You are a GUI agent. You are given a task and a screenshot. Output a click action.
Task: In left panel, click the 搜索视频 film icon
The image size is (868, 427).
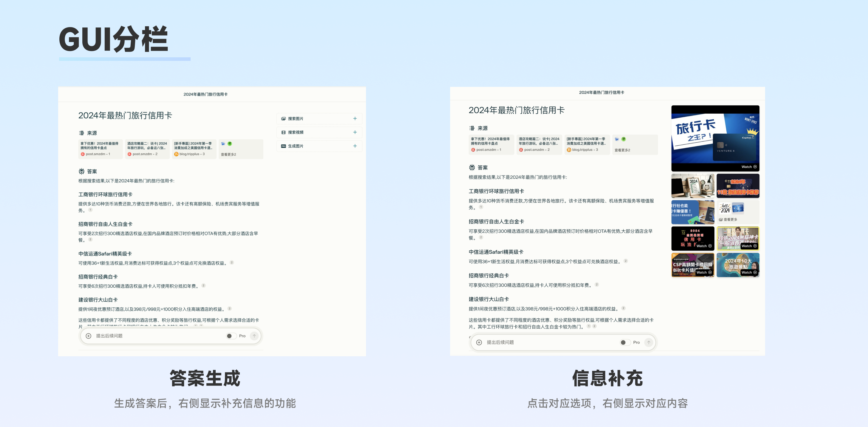click(x=283, y=132)
